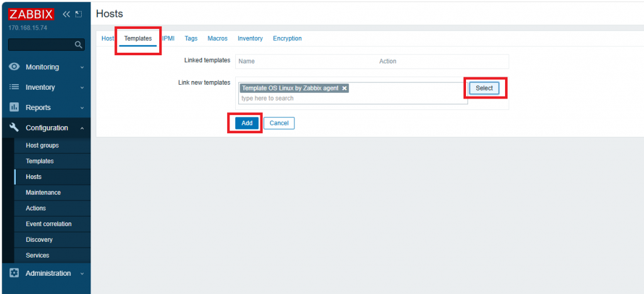Expand the Administration menu chevron
This screenshot has width=644, height=294.
click(82, 273)
